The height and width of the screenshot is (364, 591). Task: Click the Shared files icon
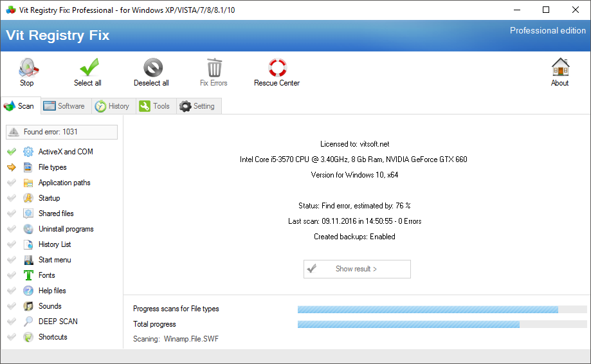coord(28,214)
